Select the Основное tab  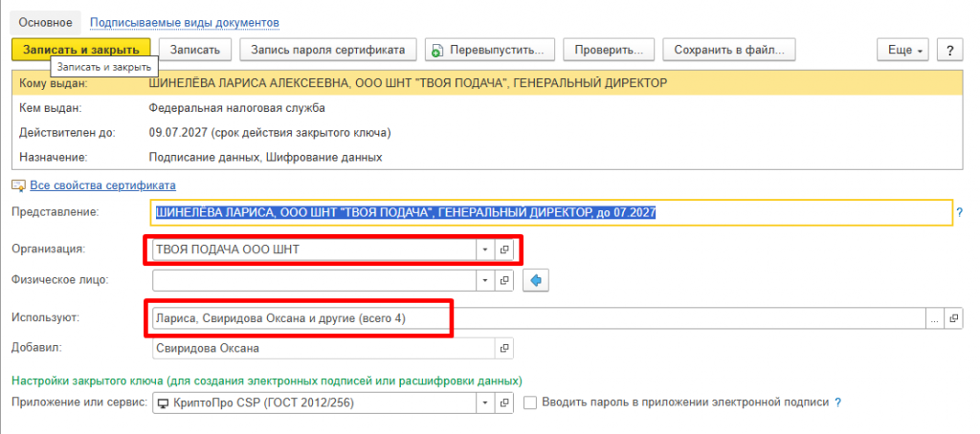46,23
